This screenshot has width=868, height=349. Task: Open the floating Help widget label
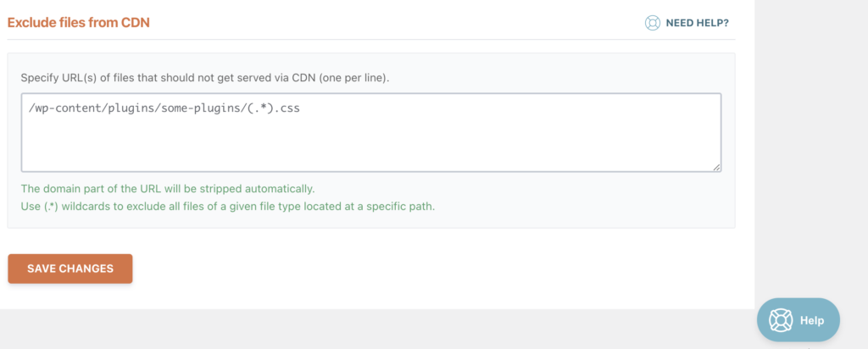[x=811, y=320]
